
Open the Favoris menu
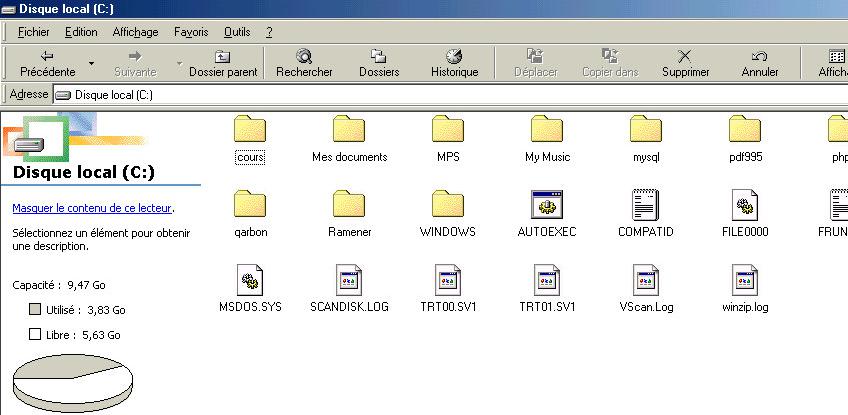191,32
